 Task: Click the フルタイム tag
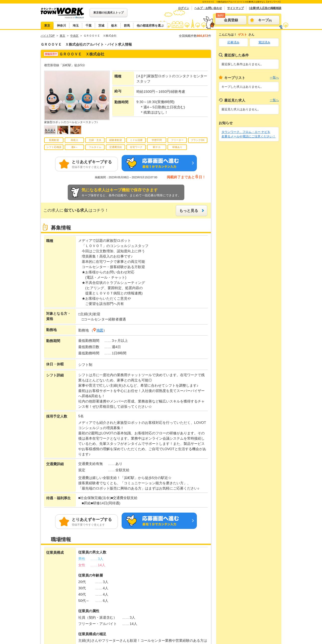tap(95, 147)
